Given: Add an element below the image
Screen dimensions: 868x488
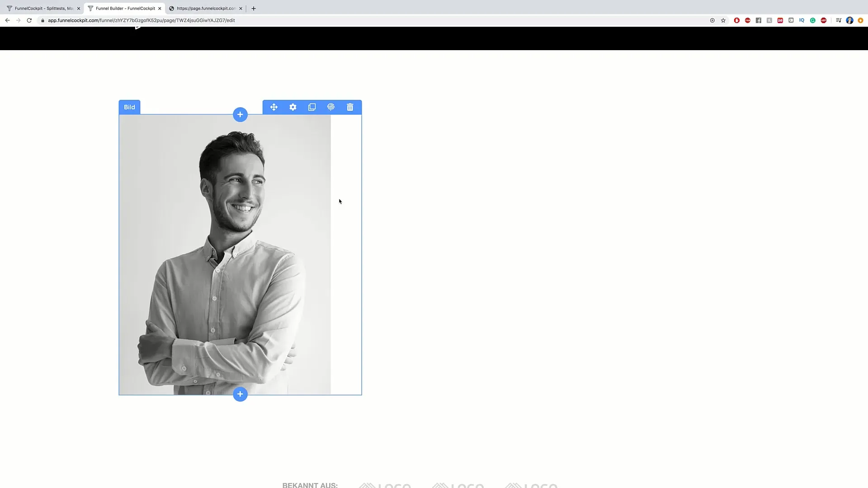Looking at the screenshot, I should pos(240,394).
